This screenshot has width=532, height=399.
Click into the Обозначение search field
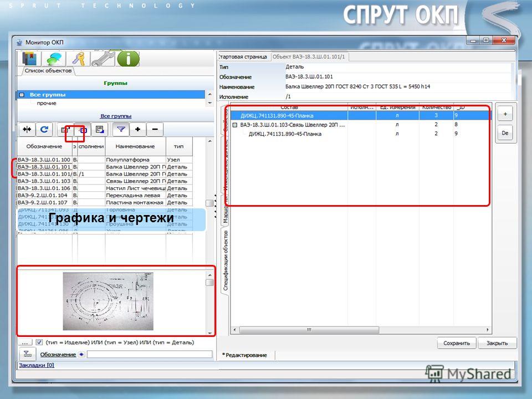click(150, 354)
